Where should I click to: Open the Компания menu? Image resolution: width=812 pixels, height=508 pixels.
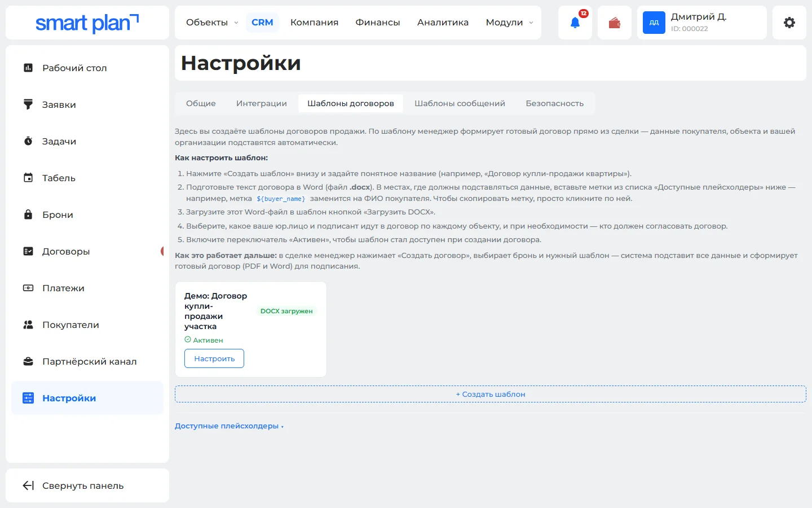click(314, 23)
